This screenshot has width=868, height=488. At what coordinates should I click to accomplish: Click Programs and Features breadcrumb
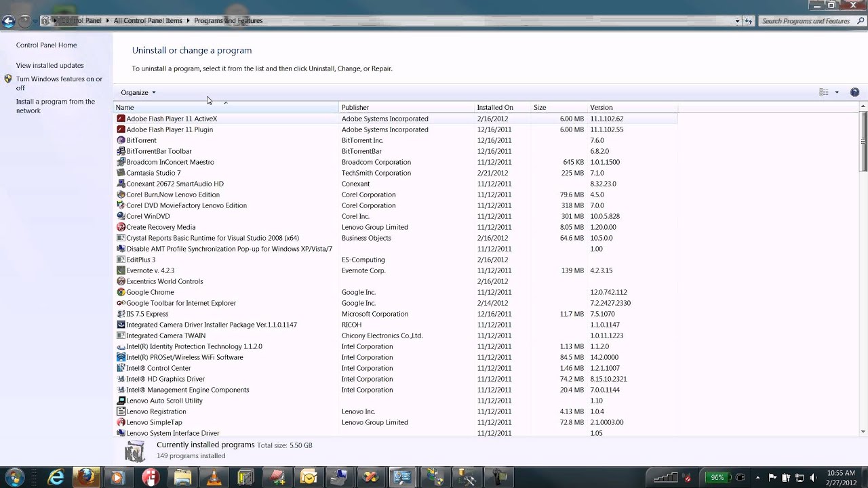pyautogui.click(x=228, y=21)
